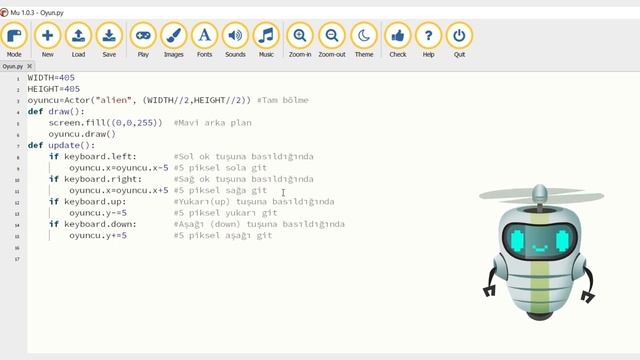Click 'if keyboard.down:' statement
The image size is (640, 360).
pyautogui.click(x=93, y=224)
